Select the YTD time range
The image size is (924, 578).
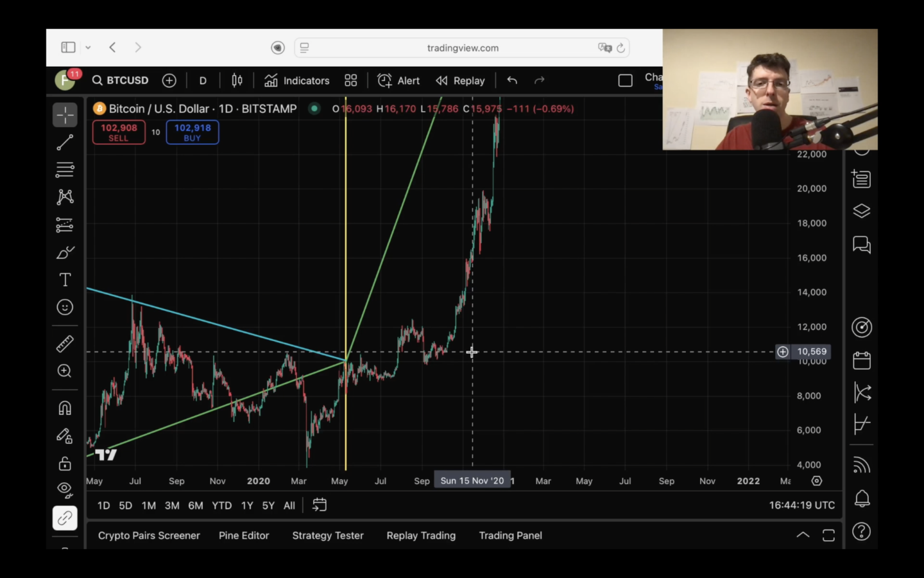tap(222, 505)
